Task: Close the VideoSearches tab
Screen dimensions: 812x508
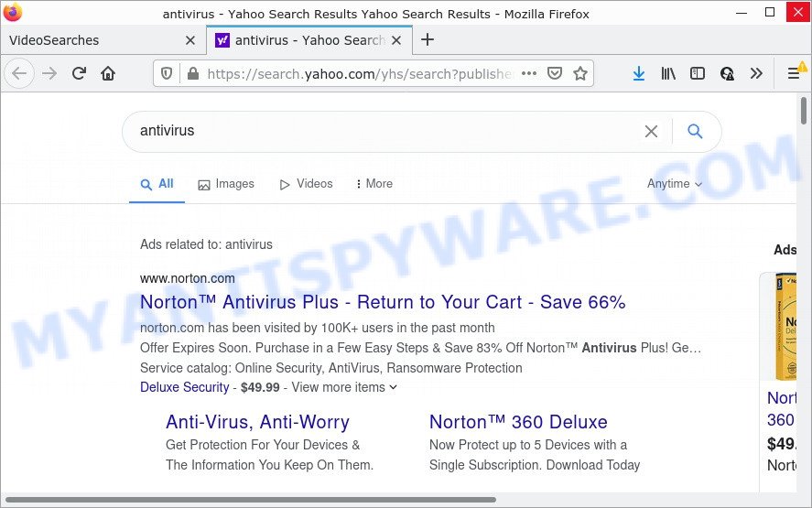Action: [x=190, y=40]
